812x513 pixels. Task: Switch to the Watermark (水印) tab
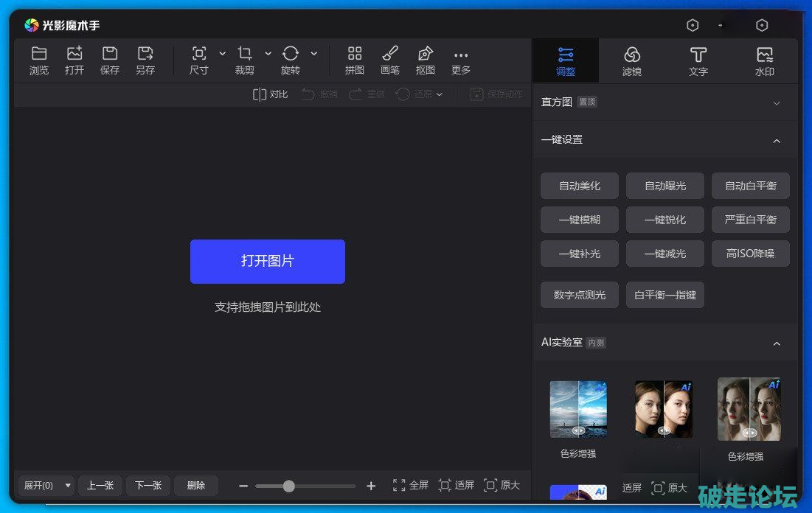click(765, 61)
